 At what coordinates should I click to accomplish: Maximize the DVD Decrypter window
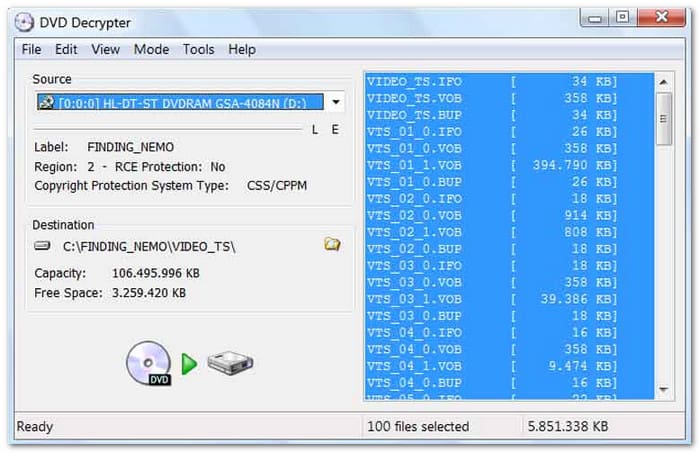[x=623, y=18]
